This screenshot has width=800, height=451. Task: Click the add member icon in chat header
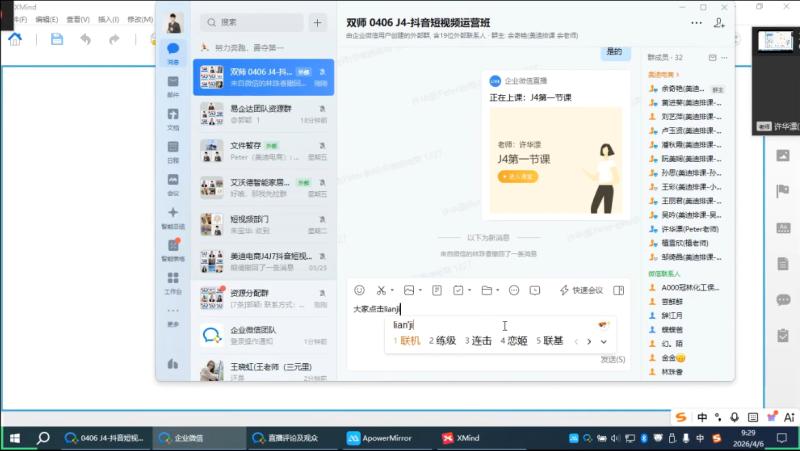[719, 23]
